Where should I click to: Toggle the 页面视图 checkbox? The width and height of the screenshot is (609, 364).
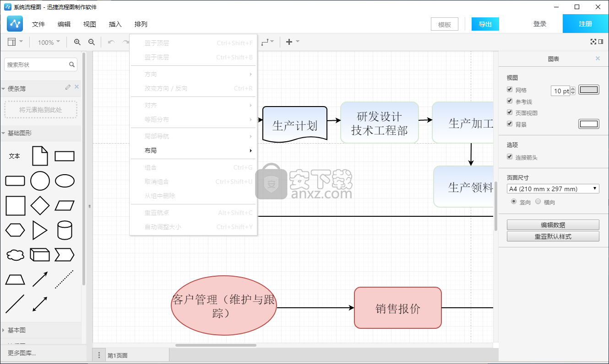tap(510, 112)
